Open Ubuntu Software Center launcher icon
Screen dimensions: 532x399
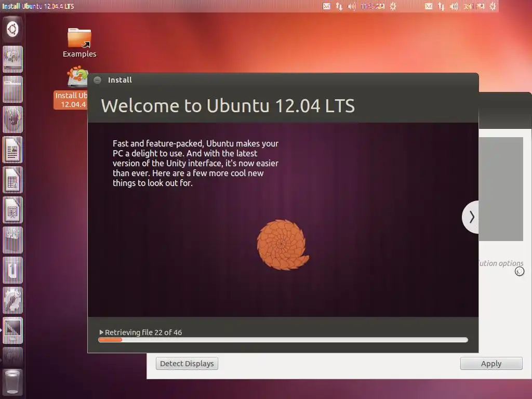click(x=12, y=240)
